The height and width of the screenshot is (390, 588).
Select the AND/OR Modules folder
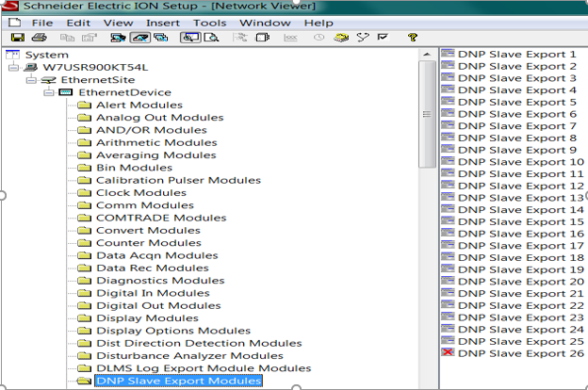(x=152, y=130)
